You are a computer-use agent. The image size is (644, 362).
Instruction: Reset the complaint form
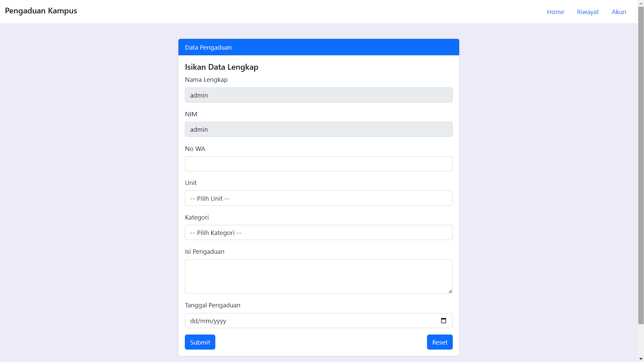point(439,342)
